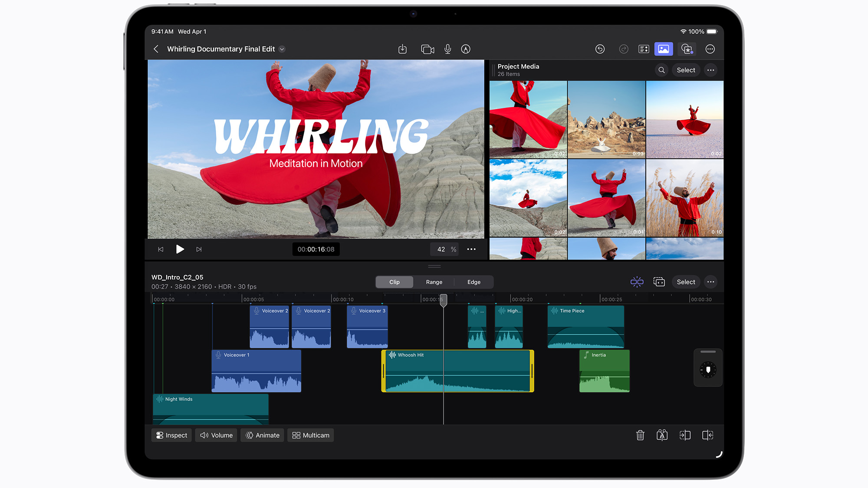The image size is (868, 488).
Task: Open the Volume controls button
Action: [216, 435]
